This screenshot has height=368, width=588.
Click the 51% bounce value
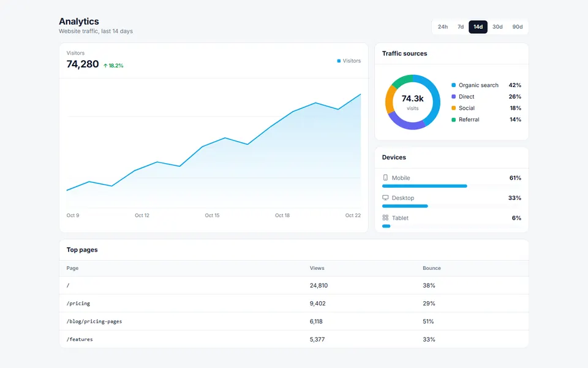tap(428, 321)
